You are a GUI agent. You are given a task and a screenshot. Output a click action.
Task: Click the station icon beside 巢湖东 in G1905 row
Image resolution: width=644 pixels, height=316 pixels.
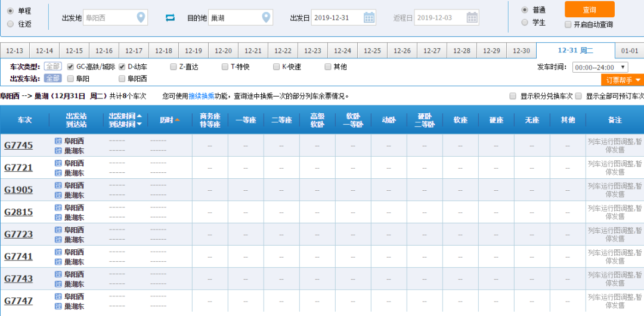pyautogui.click(x=58, y=195)
